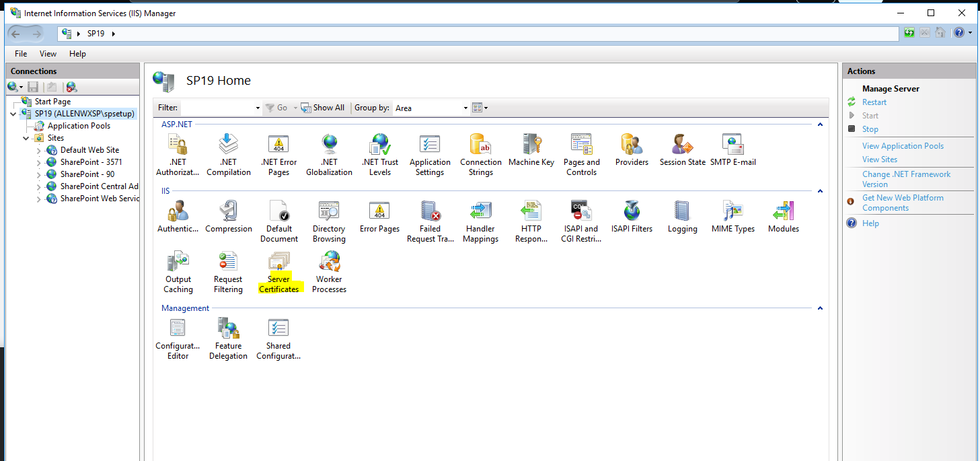Image resolution: width=980 pixels, height=461 pixels.
Task: Open the Group by Area dropdown
Action: tap(465, 108)
